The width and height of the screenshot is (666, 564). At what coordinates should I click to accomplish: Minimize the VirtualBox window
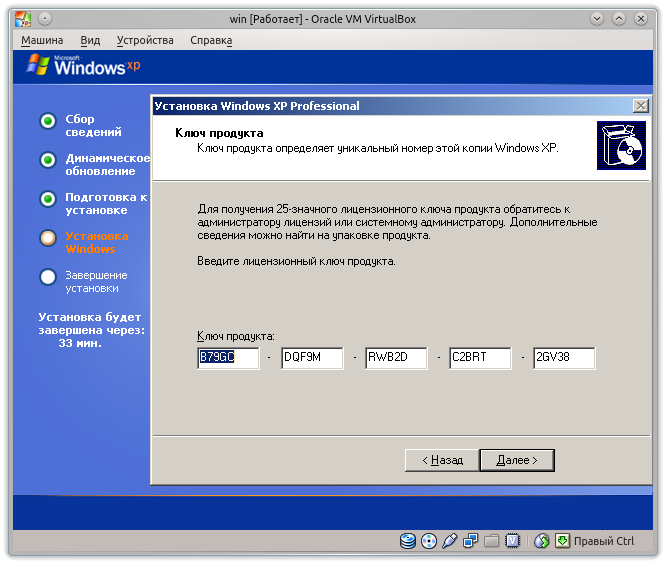(597, 19)
